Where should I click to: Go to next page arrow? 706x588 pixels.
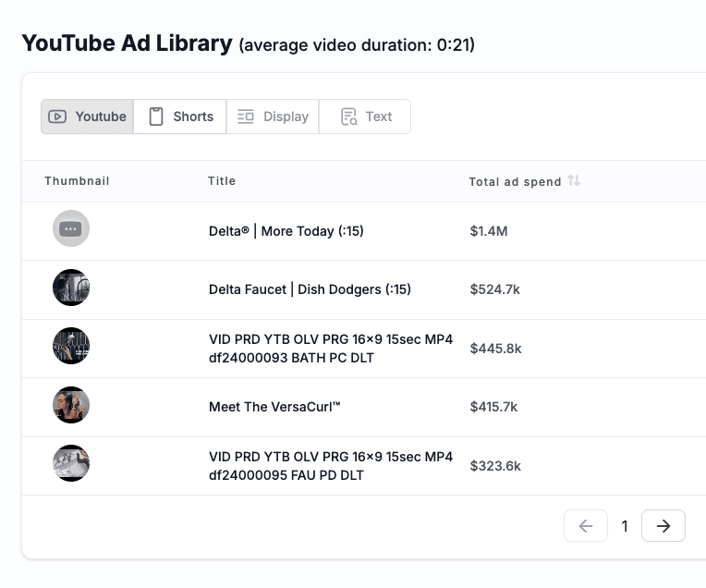(663, 526)
